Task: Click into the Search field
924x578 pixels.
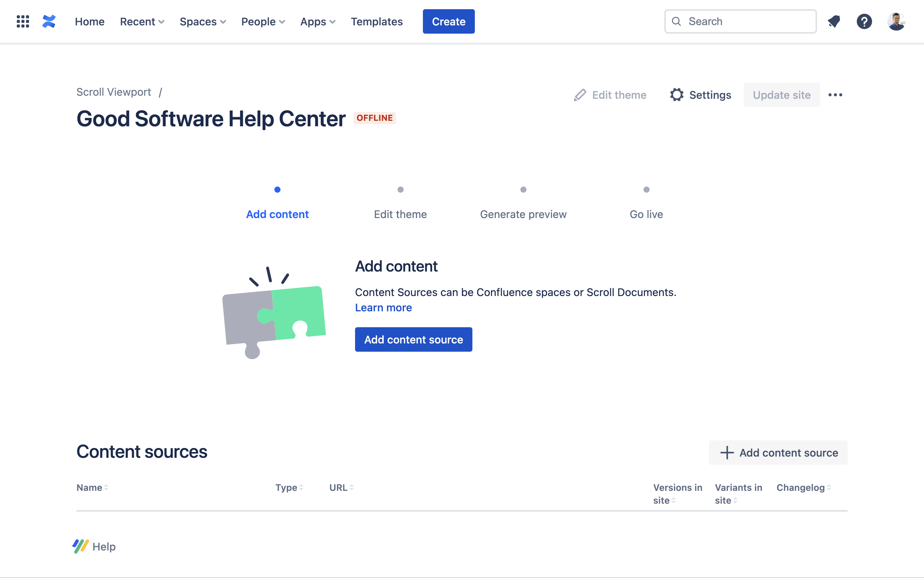Action: 740,21
